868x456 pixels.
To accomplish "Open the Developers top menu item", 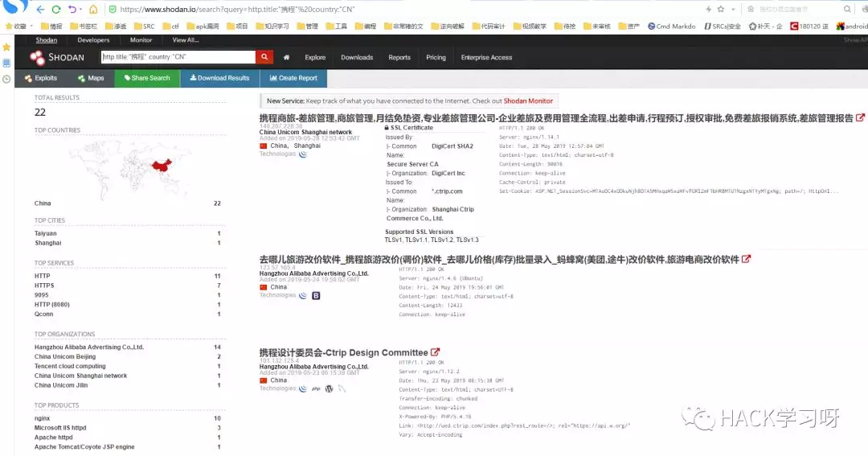I will [x=93, y=40].
